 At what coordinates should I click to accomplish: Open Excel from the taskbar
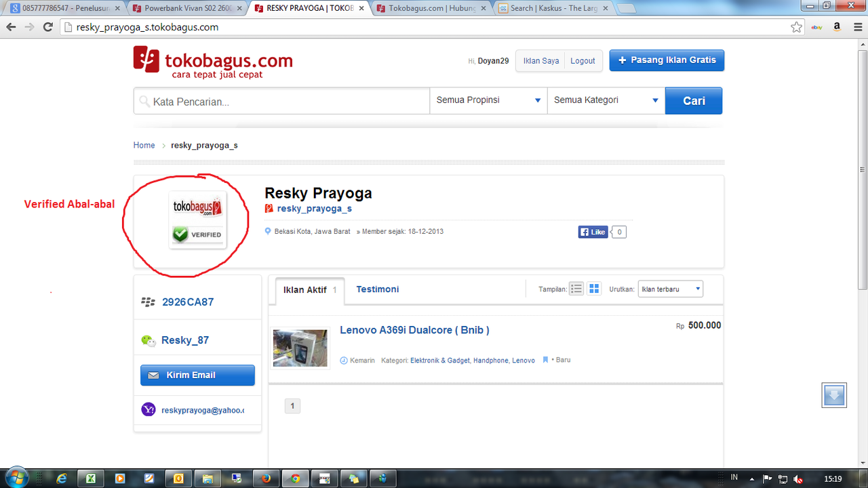[x=90, y=479]
